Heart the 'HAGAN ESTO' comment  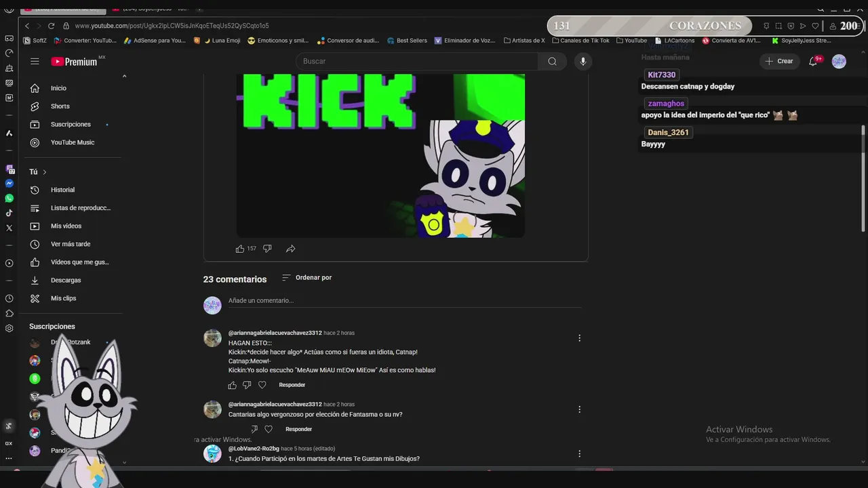(262, 385)
